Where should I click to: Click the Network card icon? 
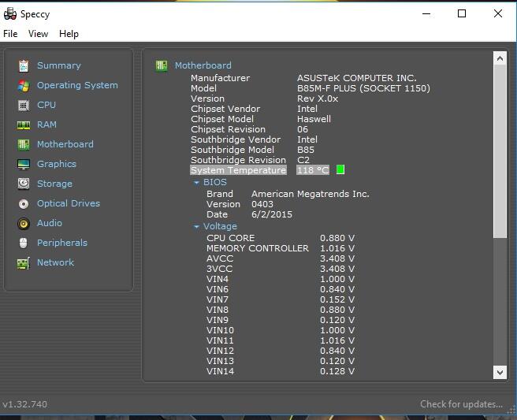(24, 263)
